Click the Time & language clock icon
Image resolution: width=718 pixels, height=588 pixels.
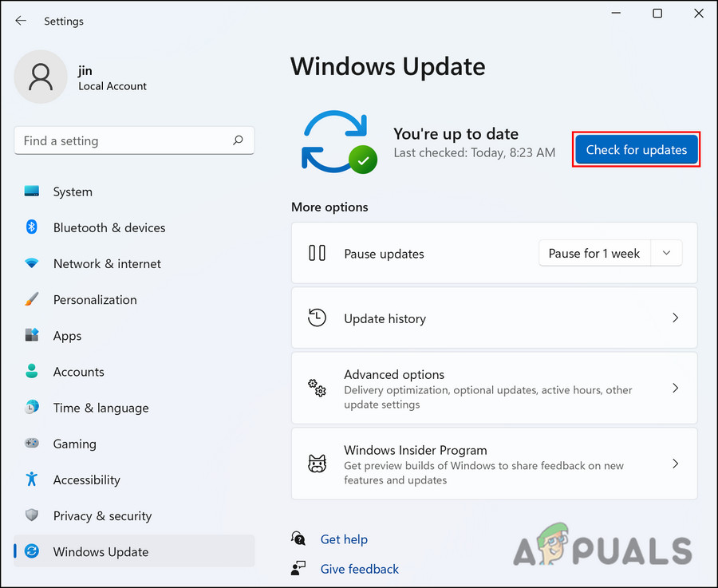(32, 407)
